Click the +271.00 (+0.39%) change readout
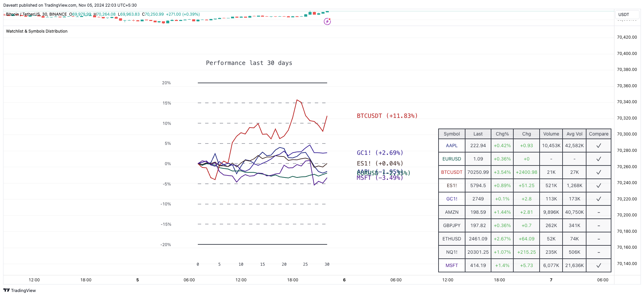The height and width of the screenshot is (296, 644). (x=183, y=14)
